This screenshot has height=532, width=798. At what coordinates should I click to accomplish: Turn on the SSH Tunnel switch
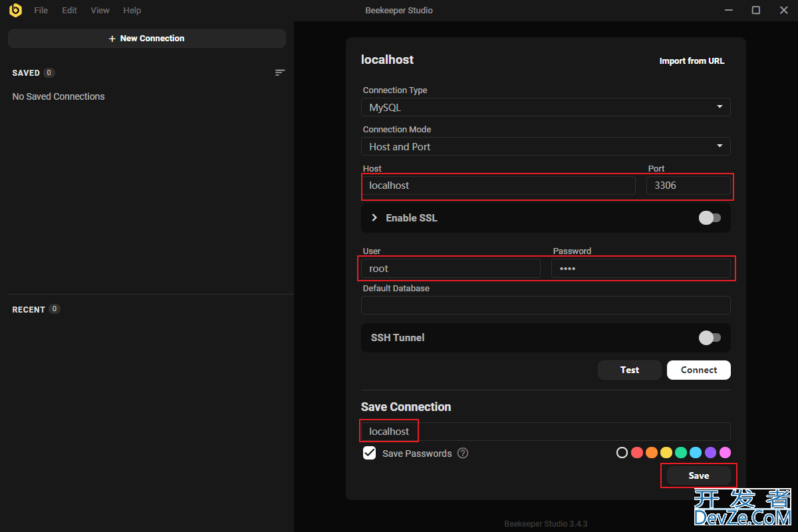710,338
